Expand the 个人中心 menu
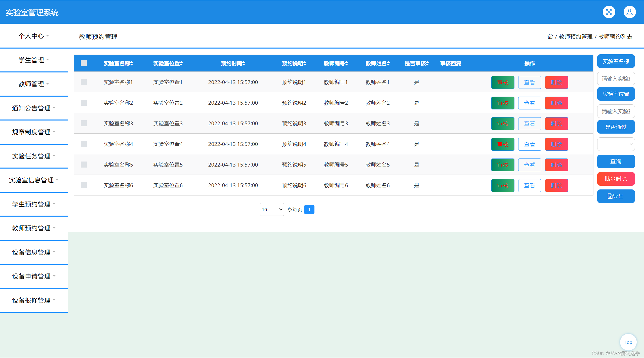Viewport: 644px width, 358px height. point(34,36)
